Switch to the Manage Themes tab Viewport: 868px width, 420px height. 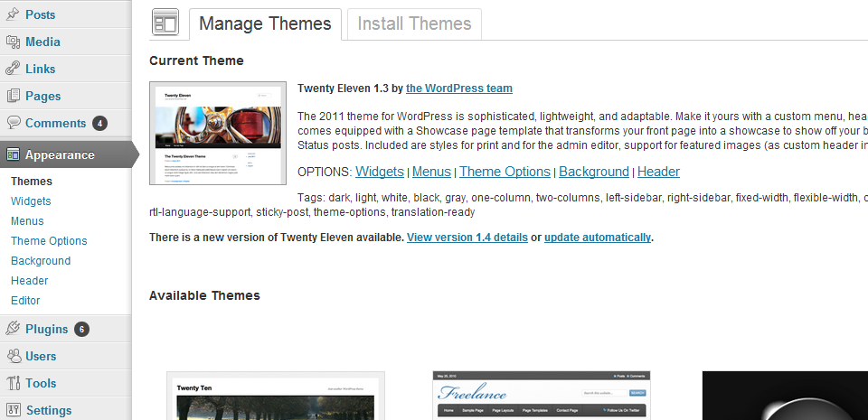coord(265,23)
